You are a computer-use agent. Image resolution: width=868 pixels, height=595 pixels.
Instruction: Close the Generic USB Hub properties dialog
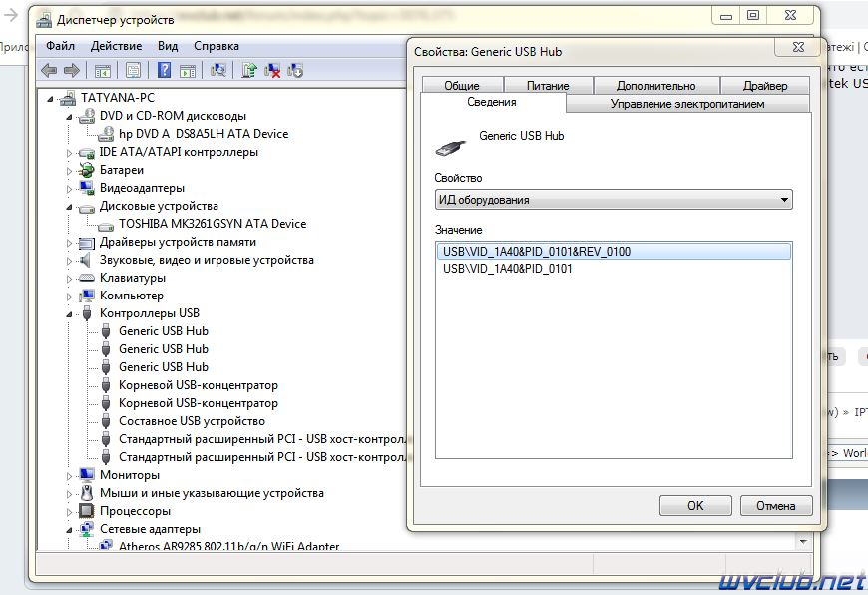pyautogui.click(x=798, y=47)
